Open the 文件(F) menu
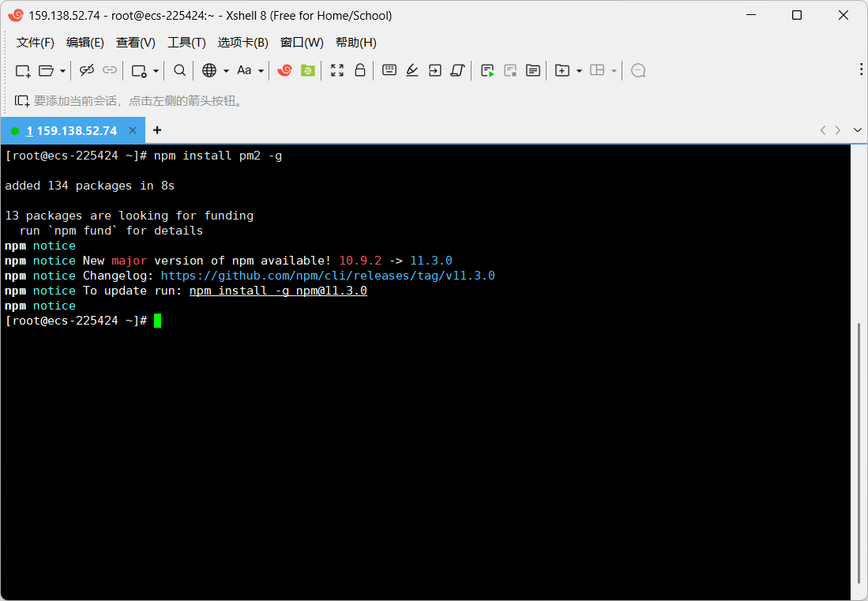Image resolution: width=868 pixels, height=601 pixels. (35, 43)
